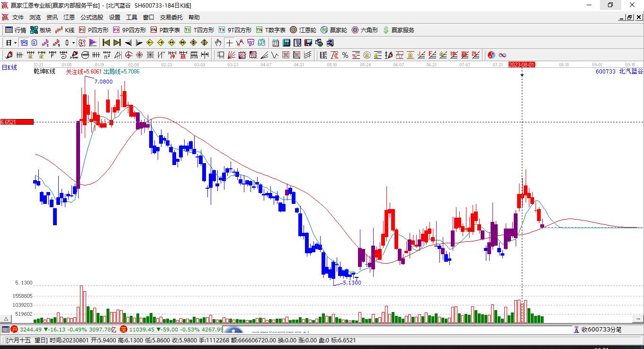644x349 pixels.
Task: Click the 2023-08-01 date marker
Action: [522, 64]
